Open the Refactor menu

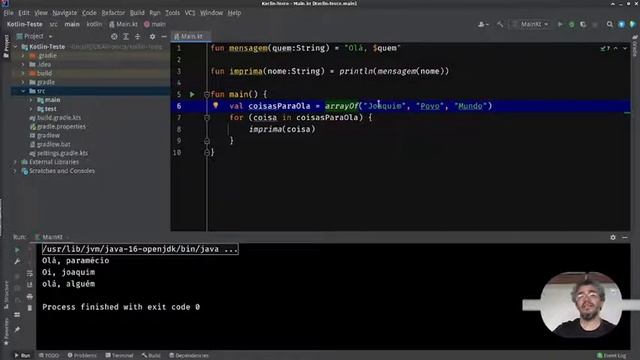point(113,13)
